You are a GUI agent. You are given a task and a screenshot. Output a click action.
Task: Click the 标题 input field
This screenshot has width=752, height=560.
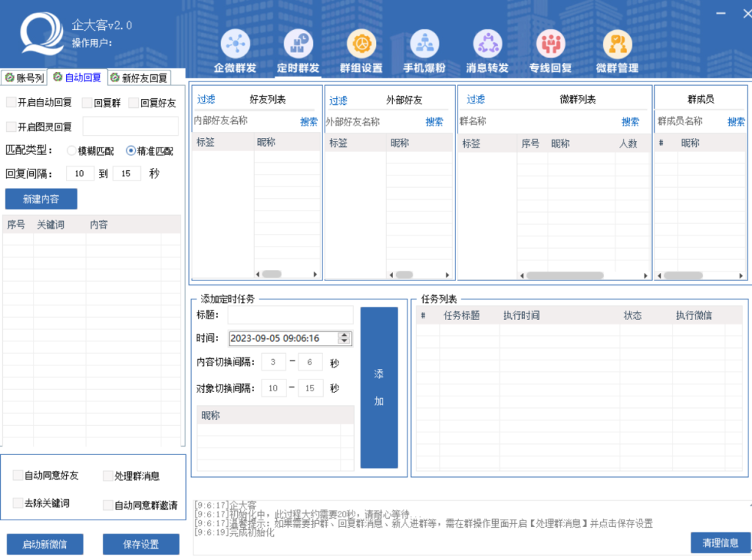290,316
